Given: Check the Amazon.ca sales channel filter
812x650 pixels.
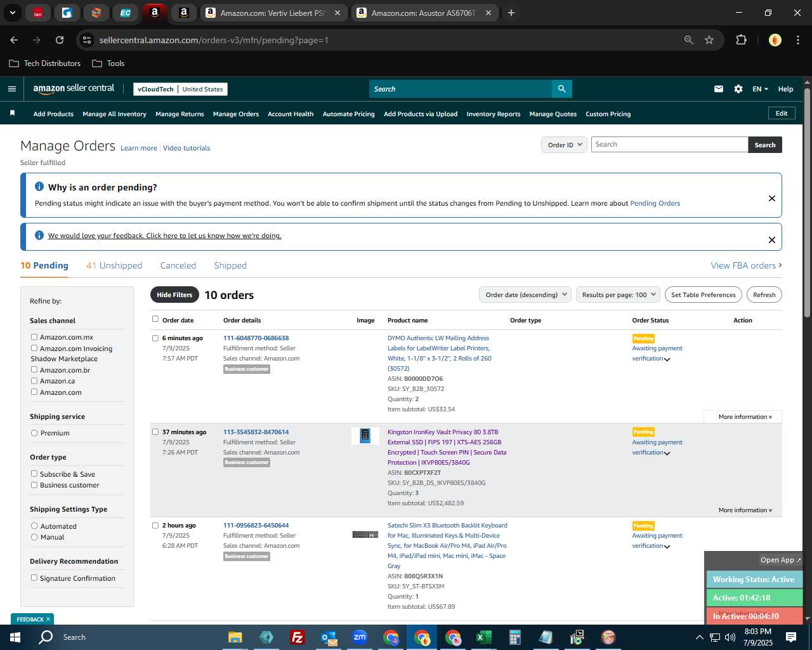Looking at the screenshot, I should click(34, 381).
